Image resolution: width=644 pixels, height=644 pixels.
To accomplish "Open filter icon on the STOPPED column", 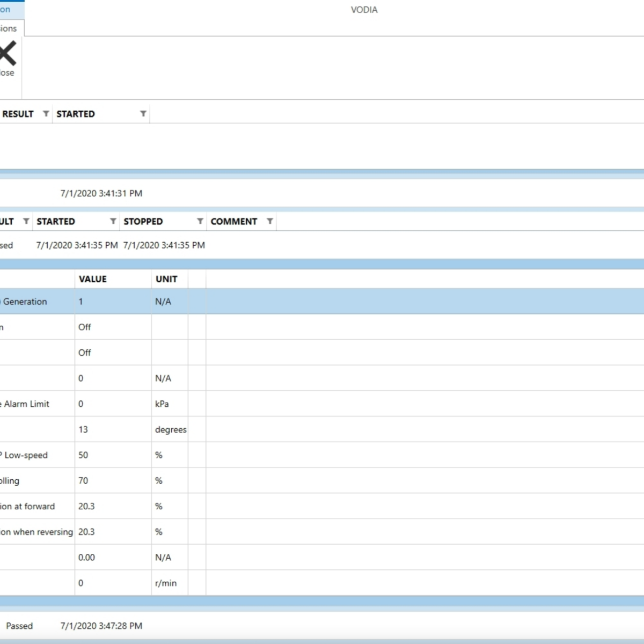I will 200,221.
